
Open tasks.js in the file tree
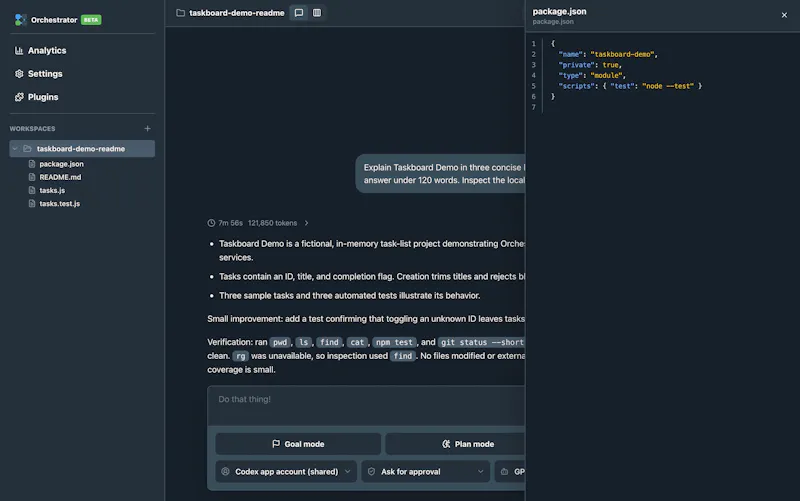pos(52,190)
